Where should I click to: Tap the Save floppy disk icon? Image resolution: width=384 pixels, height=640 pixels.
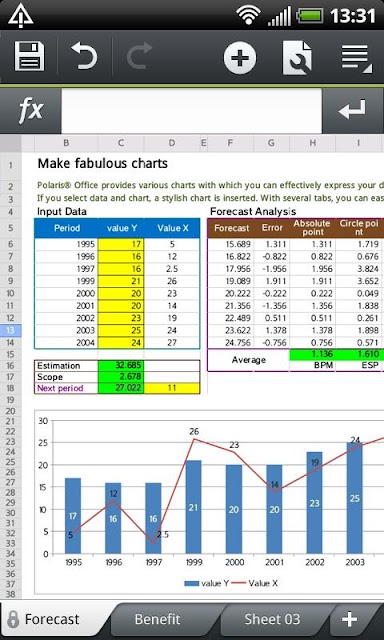29,56
